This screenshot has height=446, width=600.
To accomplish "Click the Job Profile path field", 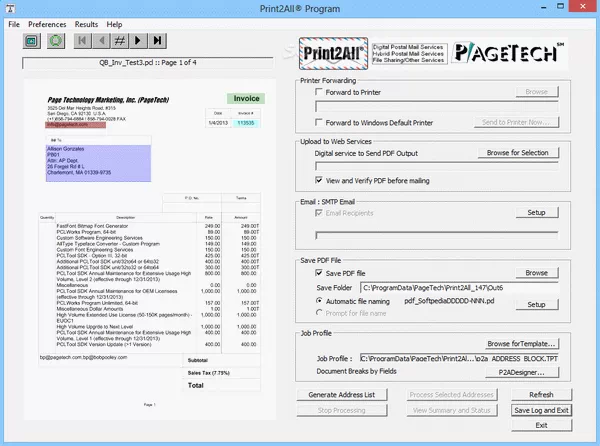I will 459,358.
